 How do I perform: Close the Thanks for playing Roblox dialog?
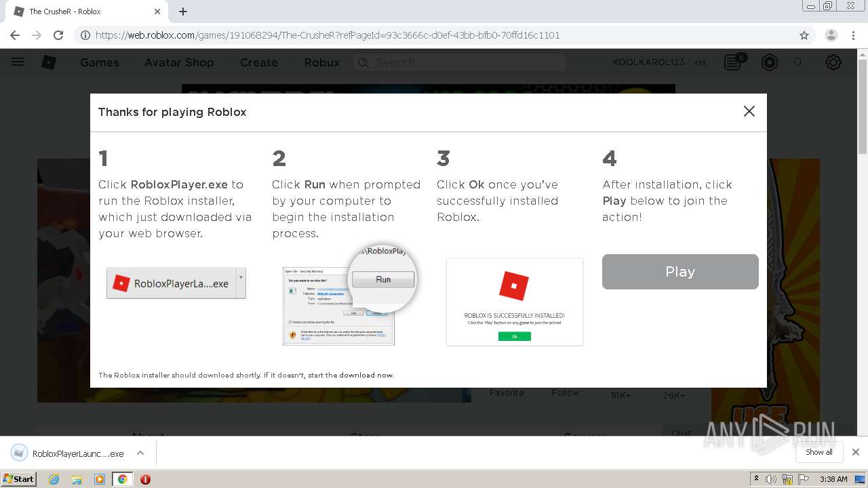tap(749, 111)
